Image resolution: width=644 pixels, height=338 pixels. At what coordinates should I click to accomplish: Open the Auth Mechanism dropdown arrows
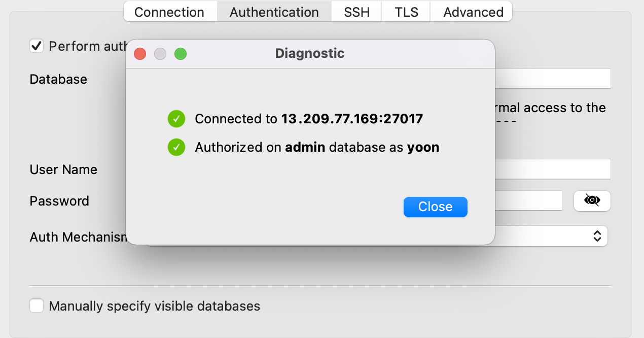(597, 235)
